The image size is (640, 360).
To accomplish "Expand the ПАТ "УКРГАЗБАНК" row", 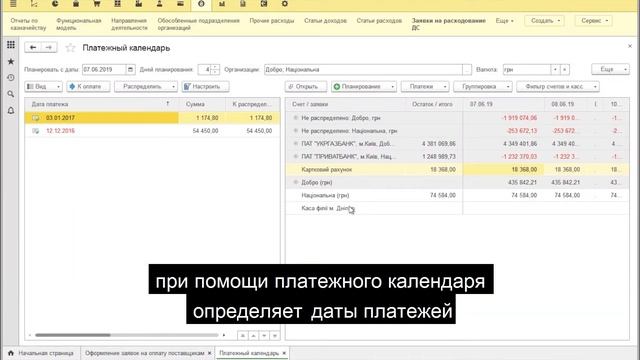I will (x=296, y=144).
